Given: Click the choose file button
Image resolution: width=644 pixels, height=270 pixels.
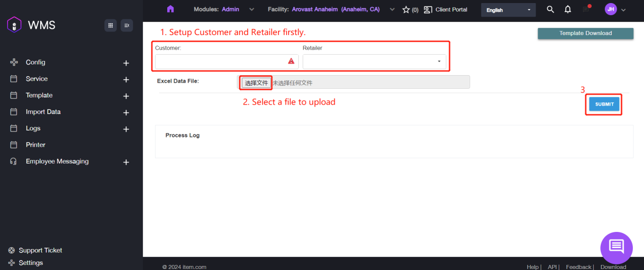Looking at the screenshot, I should click(x=256, y=83).
